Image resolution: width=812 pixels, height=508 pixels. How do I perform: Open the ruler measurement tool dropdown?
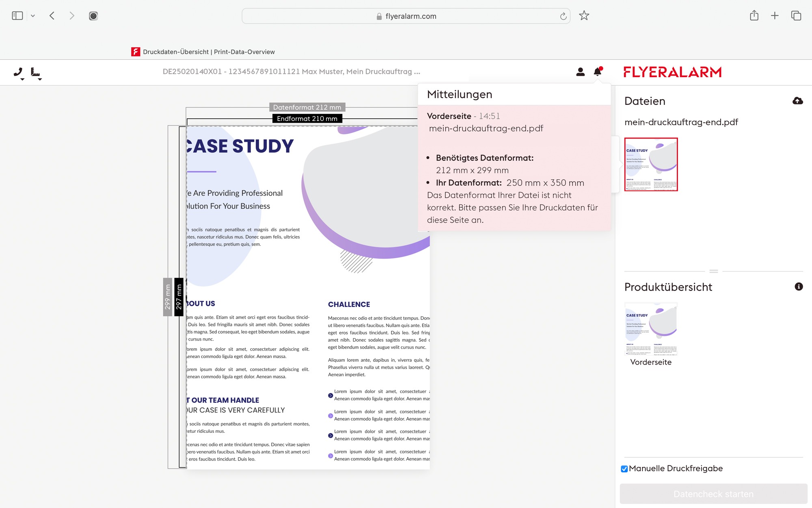tap(36, 73)
